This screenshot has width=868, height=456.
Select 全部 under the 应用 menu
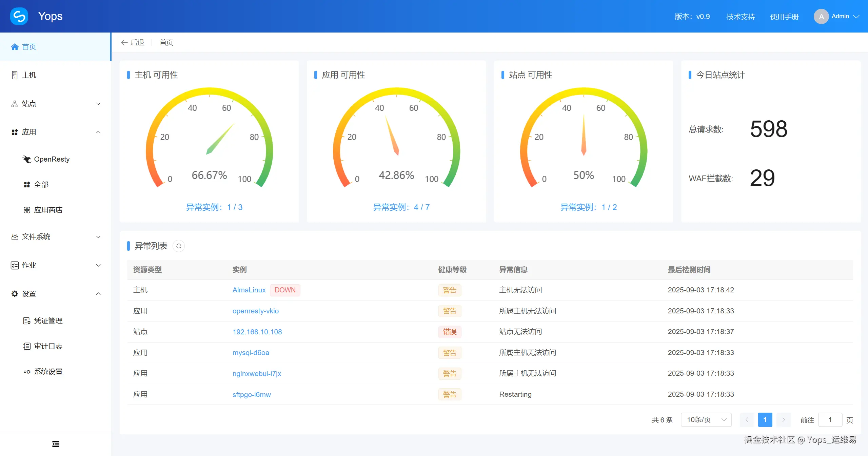pos(41,185)
